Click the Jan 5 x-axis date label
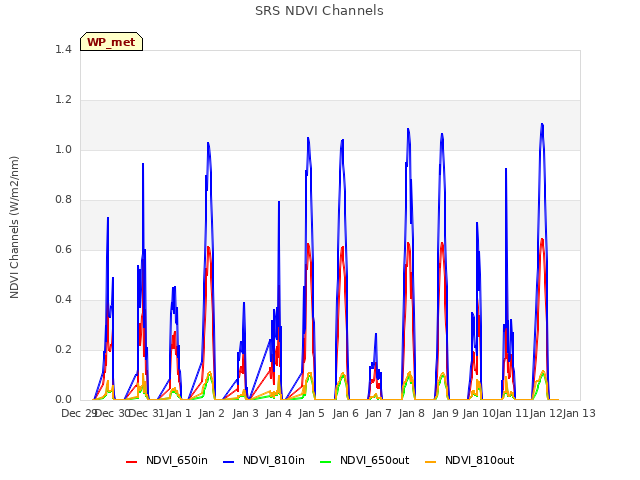Screen dimensions: 640x480 311,413
